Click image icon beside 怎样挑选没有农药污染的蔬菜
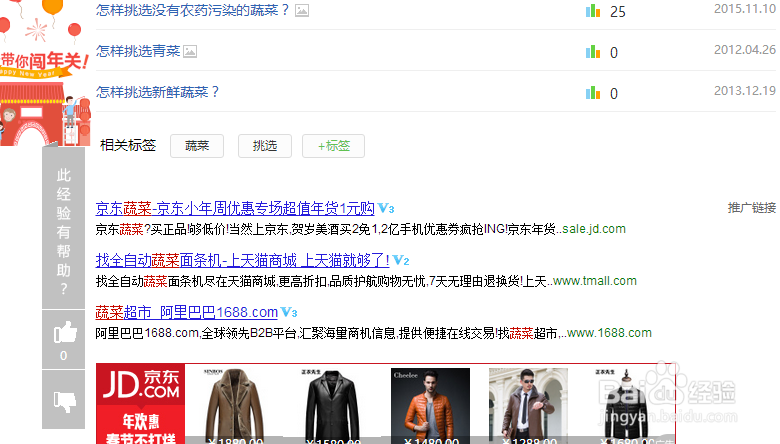 [302, 10]
